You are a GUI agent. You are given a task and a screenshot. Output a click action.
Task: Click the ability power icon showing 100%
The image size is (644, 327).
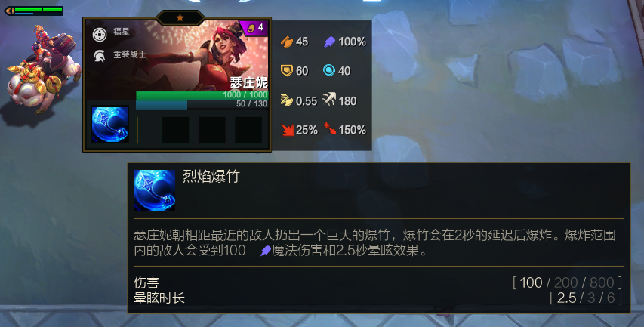pos(329,42)
